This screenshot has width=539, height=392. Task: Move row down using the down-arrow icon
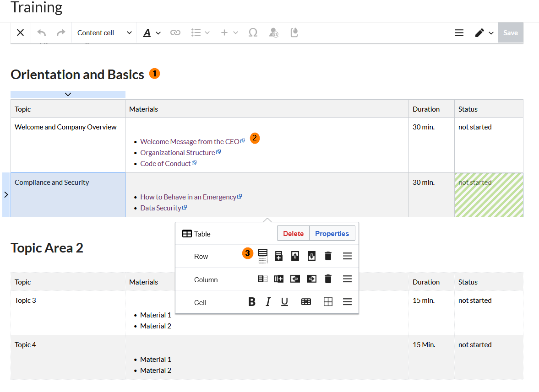point(311,256)
